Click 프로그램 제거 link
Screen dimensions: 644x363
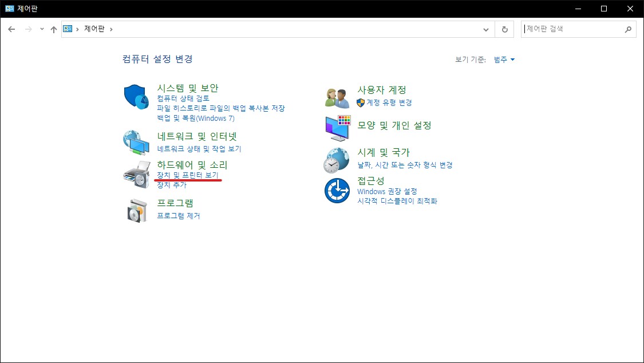[x=179, y=216]
